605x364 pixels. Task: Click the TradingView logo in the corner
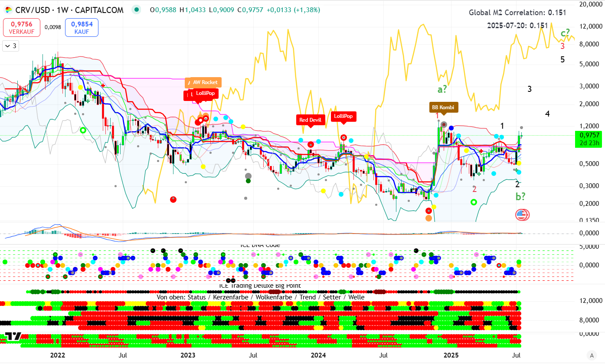(13, 337)
